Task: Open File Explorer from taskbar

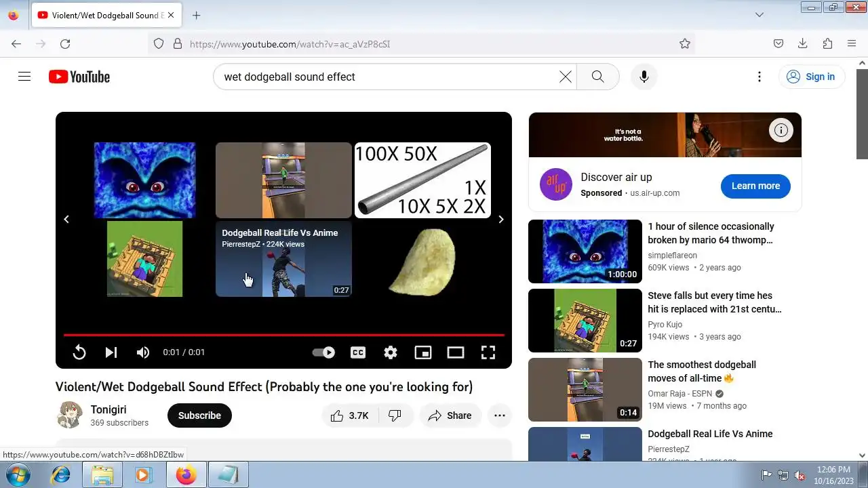Action: point(102,475)
